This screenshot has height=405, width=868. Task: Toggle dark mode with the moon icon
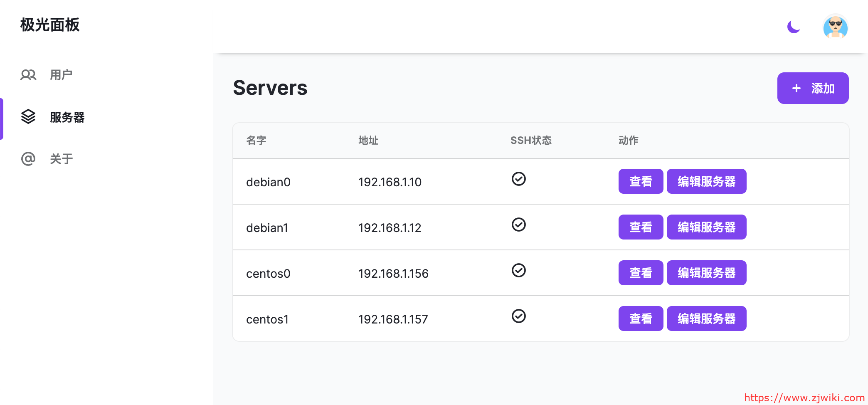pyautogui.click(x=794, y=27)
